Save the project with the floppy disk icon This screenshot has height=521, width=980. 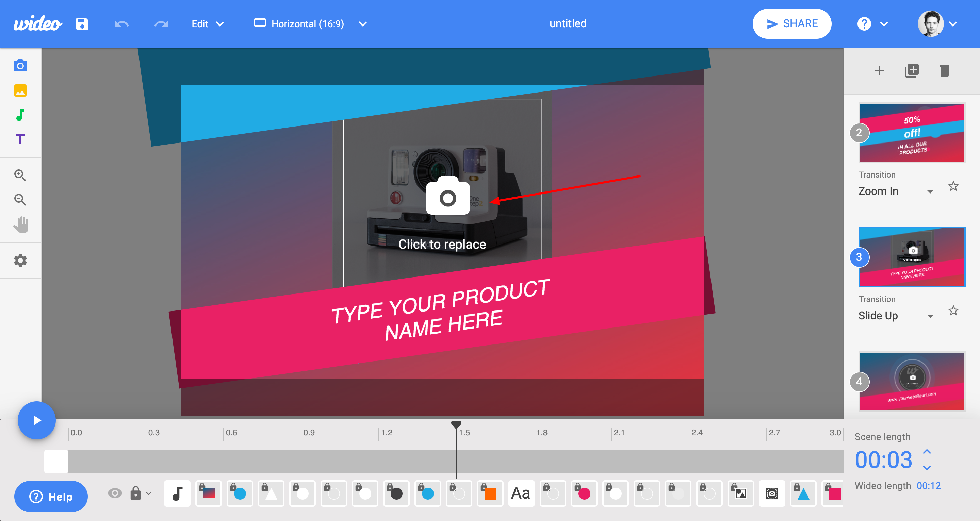[82, 23]
